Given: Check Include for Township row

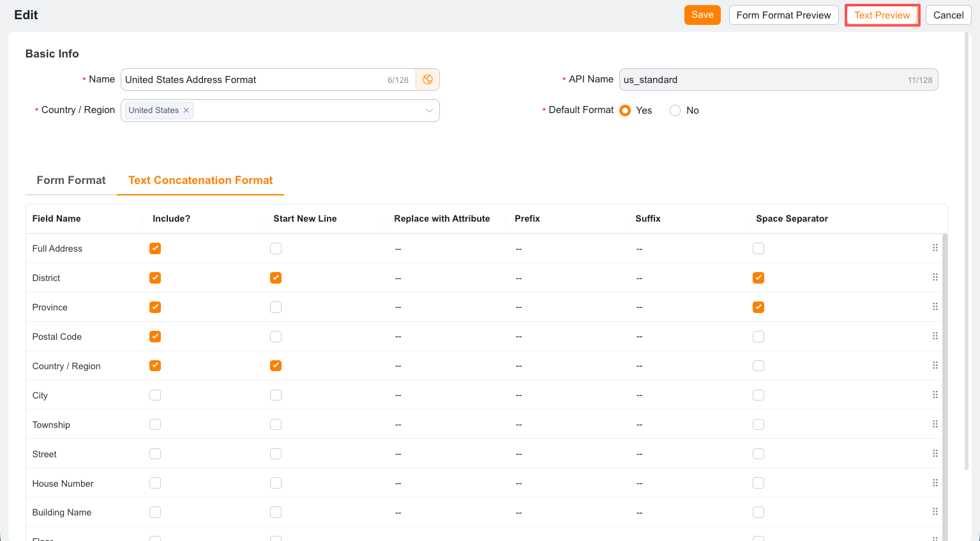Looking at the screenshot, I should pos(155,425).
